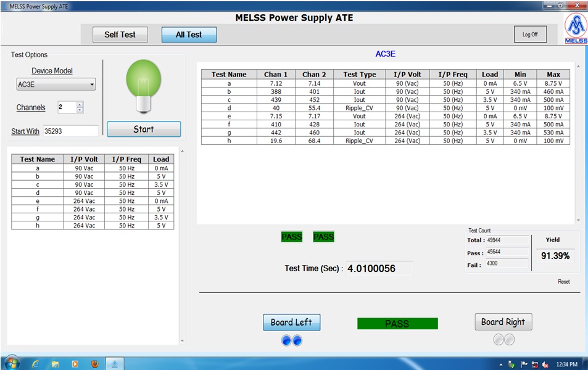Click the left test list scroll up arrow

pyautogui.click(x=182, y=151)
